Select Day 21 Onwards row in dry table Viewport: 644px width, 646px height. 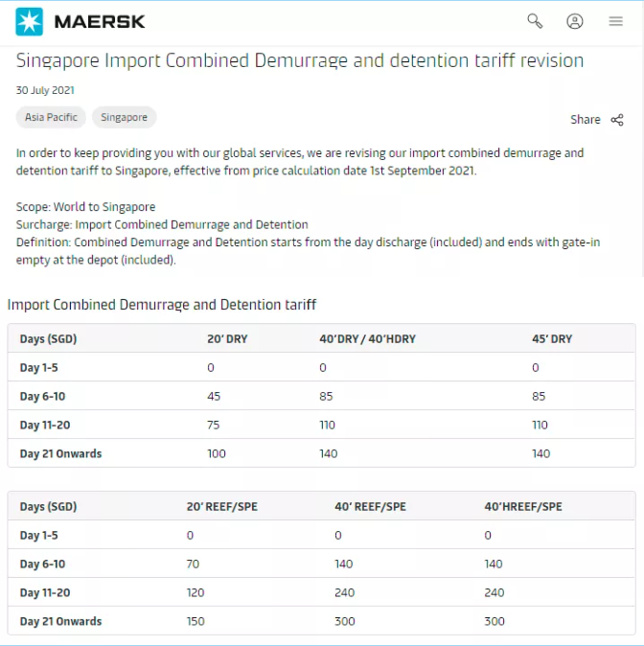click(x=321, y=453)
